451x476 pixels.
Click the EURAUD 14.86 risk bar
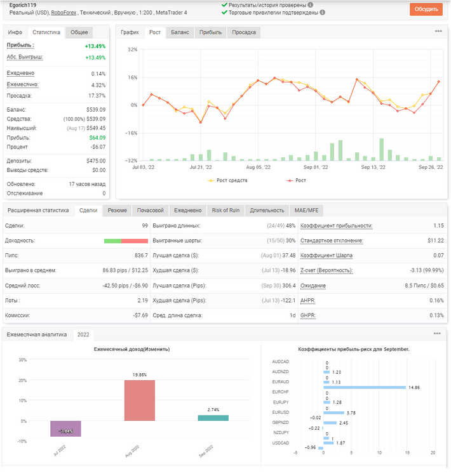(365, 387)
